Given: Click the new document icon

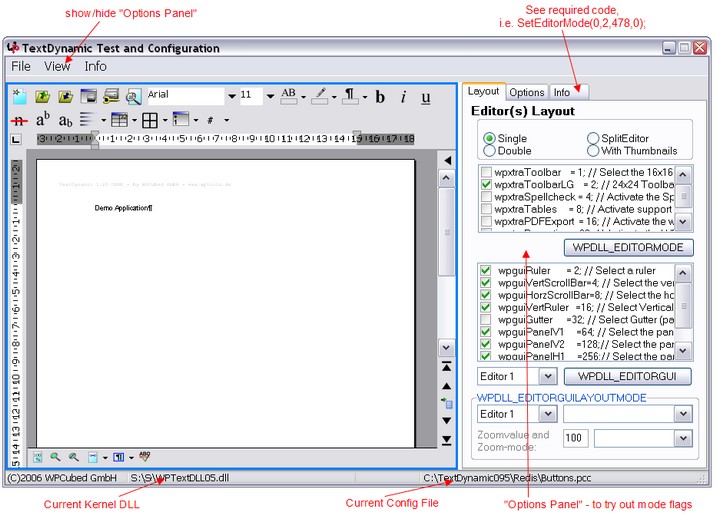Looking at the screenshot, I should pyautogui.click(x=19, y=97).
